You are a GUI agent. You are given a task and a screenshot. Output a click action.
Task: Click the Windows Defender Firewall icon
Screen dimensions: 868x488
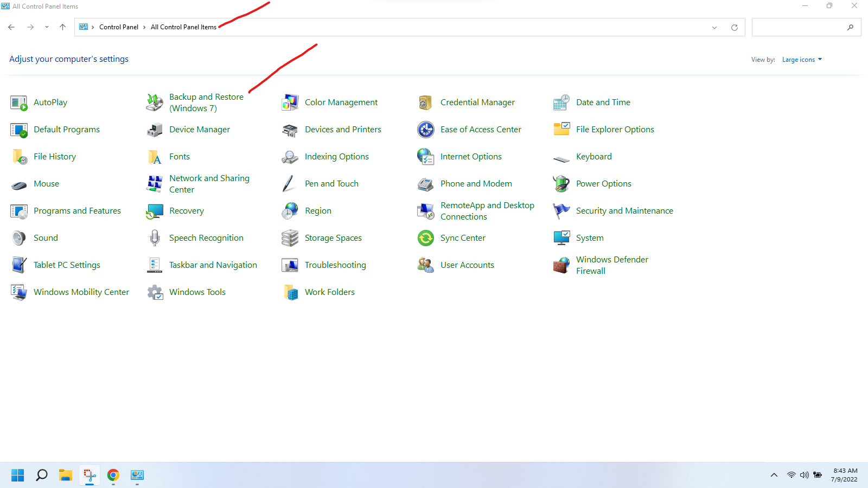(561, 265)
